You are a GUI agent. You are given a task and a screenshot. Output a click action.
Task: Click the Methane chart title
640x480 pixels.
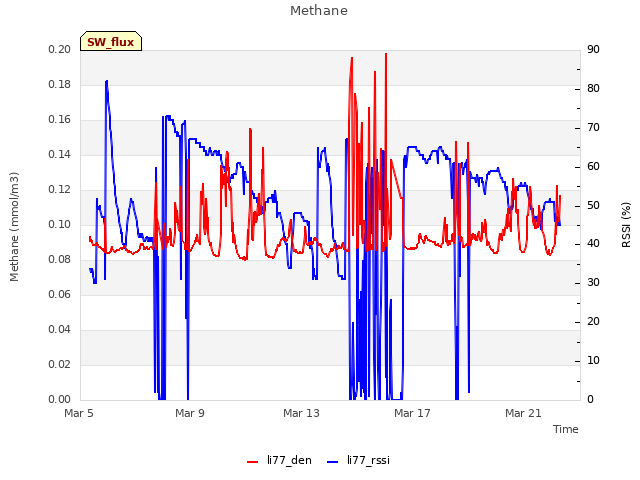point(319,11)
